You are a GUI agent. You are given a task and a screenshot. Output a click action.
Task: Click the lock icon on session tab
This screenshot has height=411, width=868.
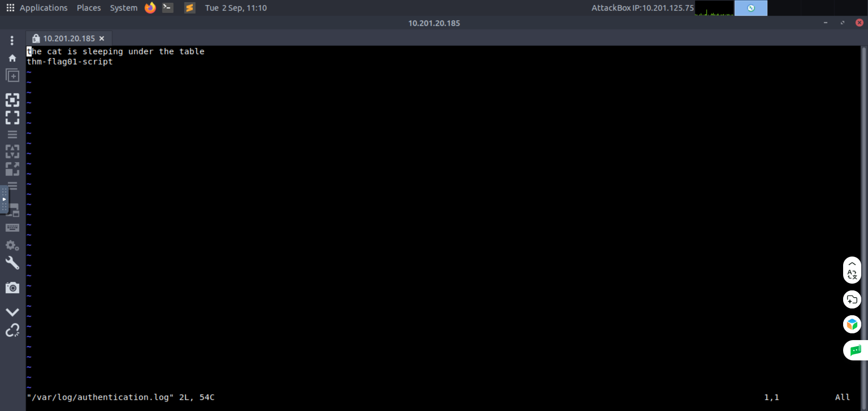tap(36, 38)
